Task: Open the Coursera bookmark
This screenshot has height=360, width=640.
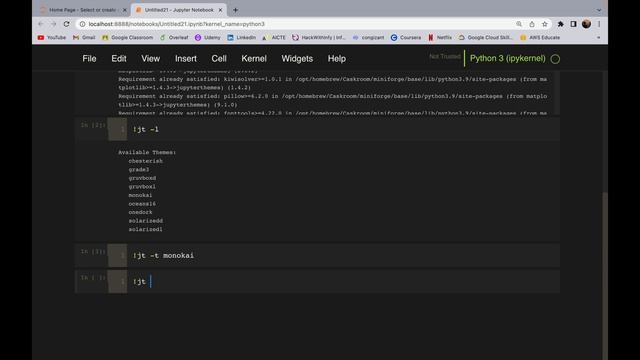Action: tap(406, 38)
